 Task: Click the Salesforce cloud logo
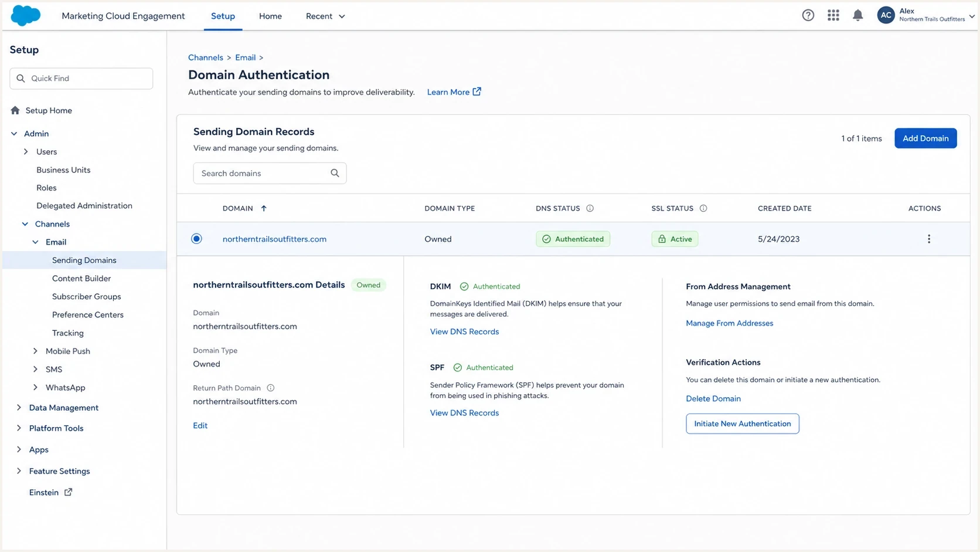click(26, 16)
